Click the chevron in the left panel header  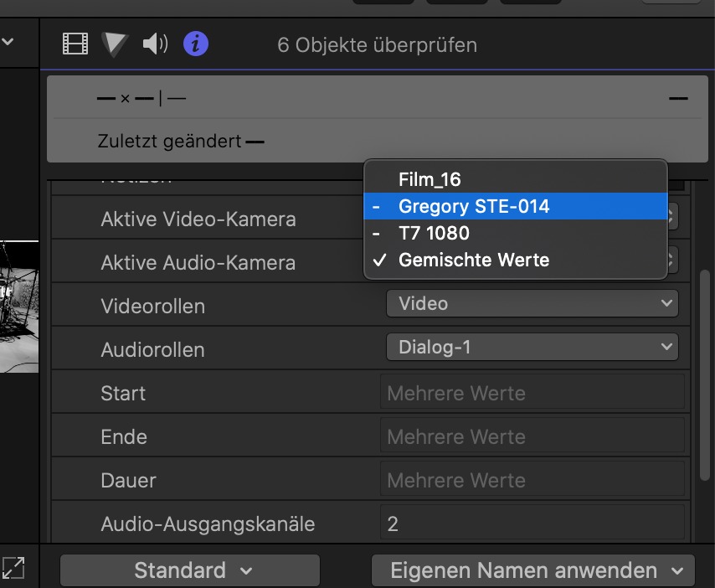tap(8, 42)
